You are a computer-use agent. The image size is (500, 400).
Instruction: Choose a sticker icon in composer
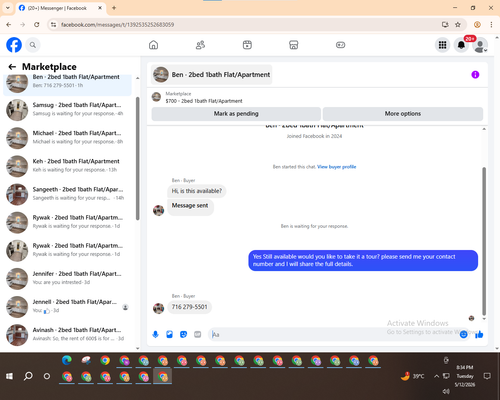pyautogui.click(x=183, y=334)
